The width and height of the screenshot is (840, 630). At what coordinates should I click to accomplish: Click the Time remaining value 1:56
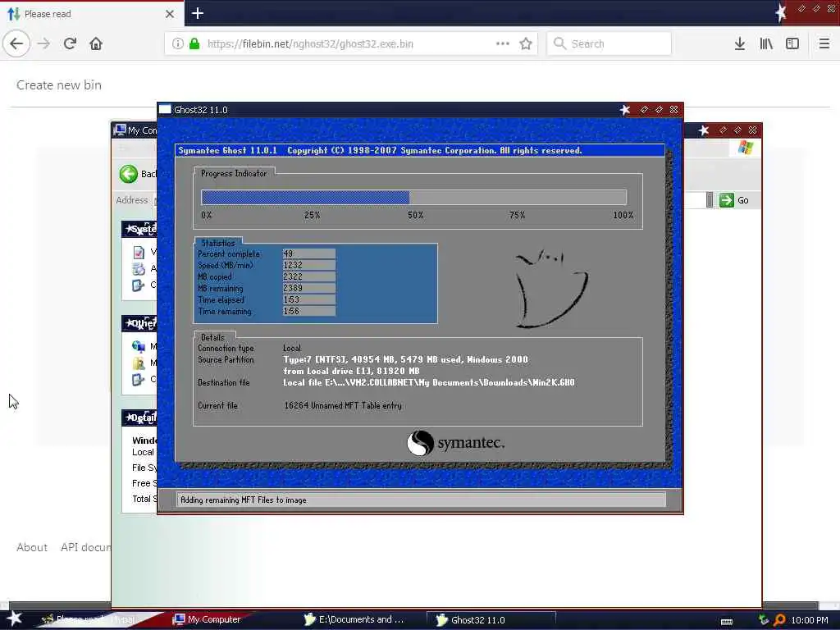(309, 311)
